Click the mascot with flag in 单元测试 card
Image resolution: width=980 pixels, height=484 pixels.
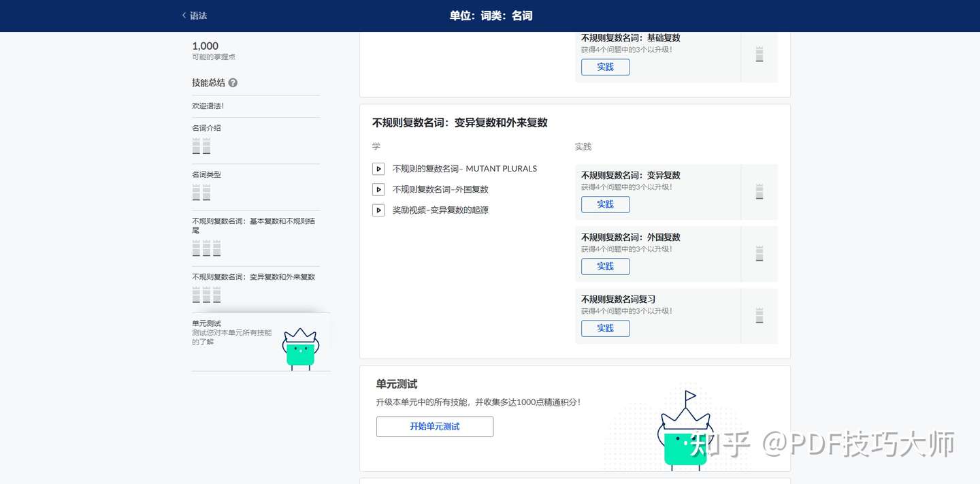click(685, 431)
